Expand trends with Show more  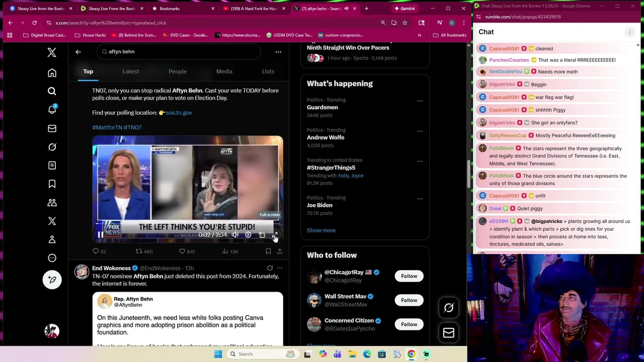(321, 230)
